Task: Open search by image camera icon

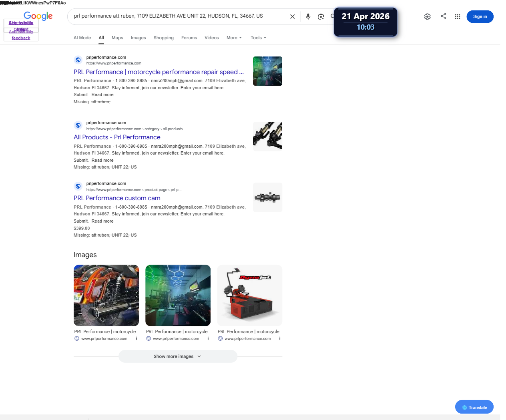Action: 321,16
